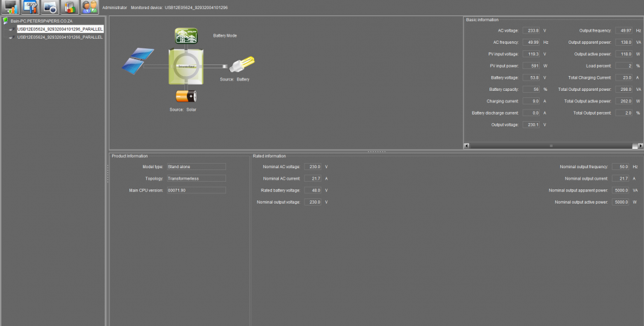Click the Main CPU version field
The width and height of the screenshot is (644, 326).
(196, 190)
